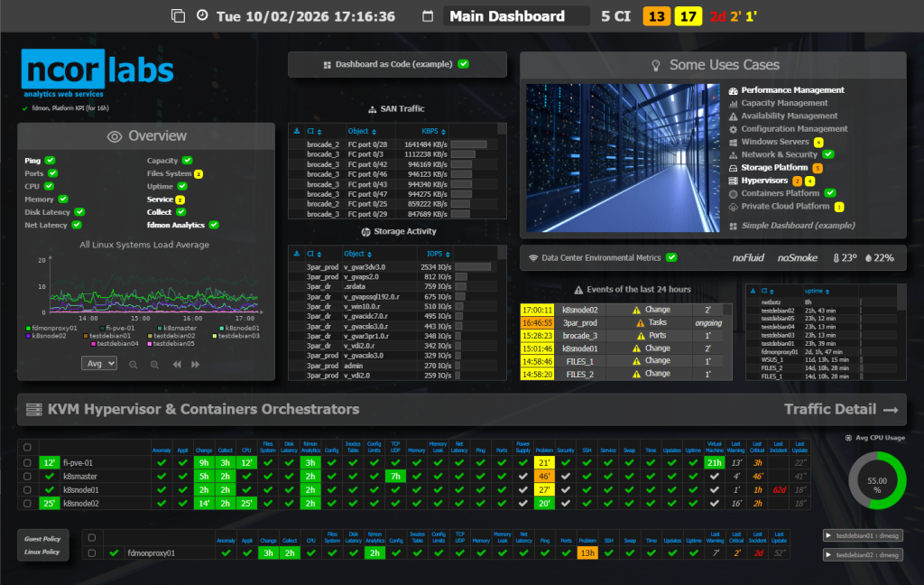Viewport: 924px width, 585px height.
Task: Click the orange 13 alert counter badge
Action: click(x=655, y=16)
